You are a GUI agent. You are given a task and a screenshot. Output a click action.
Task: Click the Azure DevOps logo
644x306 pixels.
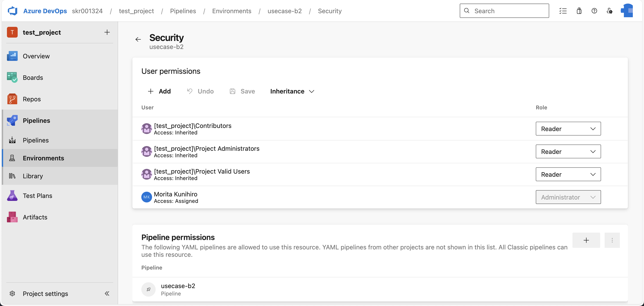[13, 11]
